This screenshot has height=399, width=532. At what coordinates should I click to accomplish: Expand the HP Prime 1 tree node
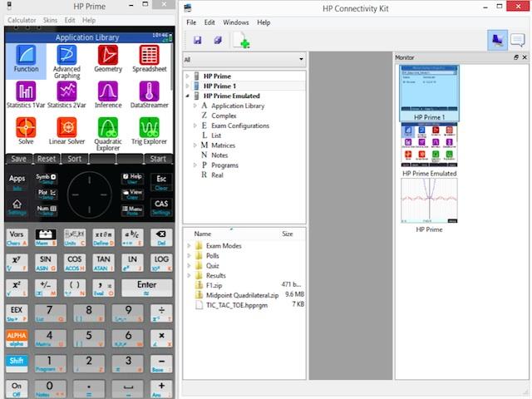coord(188,86)
